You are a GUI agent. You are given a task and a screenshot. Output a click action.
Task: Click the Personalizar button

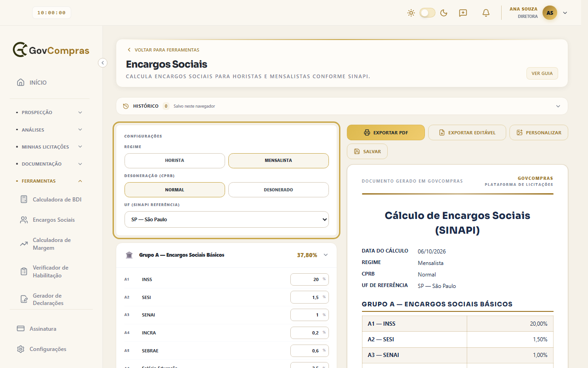tap(539, 132)
